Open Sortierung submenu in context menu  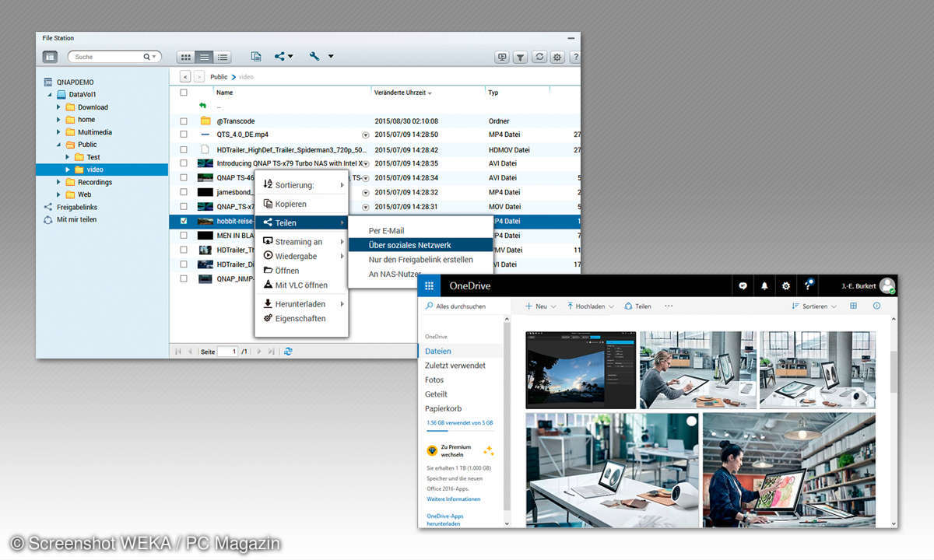301,185
